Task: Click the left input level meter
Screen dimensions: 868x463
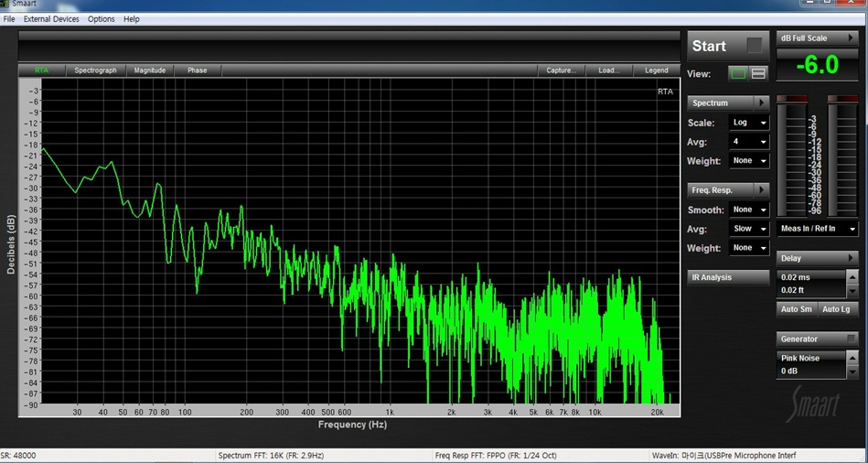Action: 792,159
